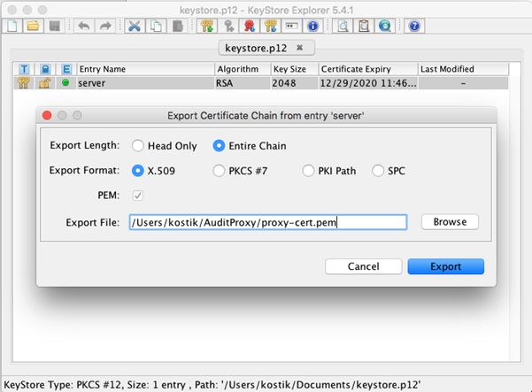Click the blue Properties info icon
532x392 pixels.
(x=312, y=26)
